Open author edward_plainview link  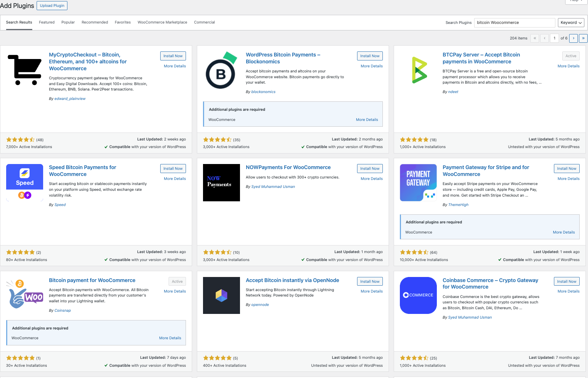pyautogui.click(x=70, y=98)
